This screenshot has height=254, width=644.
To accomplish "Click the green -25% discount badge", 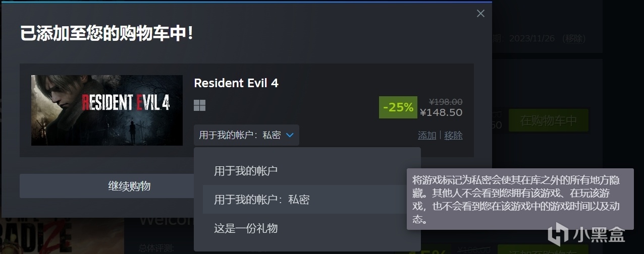I will click(x=398, y=107).
